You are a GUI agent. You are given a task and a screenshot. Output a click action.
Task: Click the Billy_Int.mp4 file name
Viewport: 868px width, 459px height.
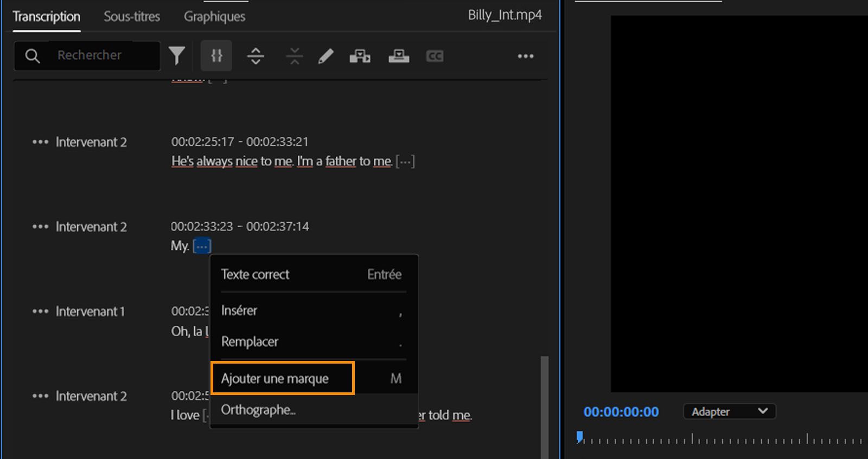[x=505, y=15]
